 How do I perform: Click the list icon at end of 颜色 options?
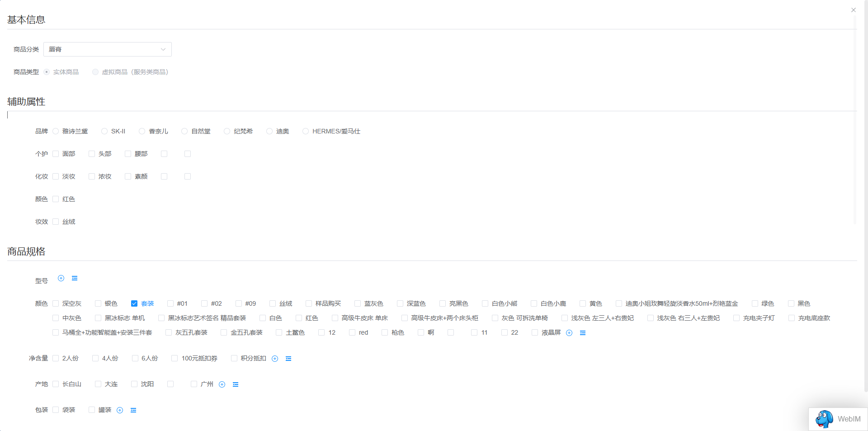pyautogui.click(x=583, y=333)
